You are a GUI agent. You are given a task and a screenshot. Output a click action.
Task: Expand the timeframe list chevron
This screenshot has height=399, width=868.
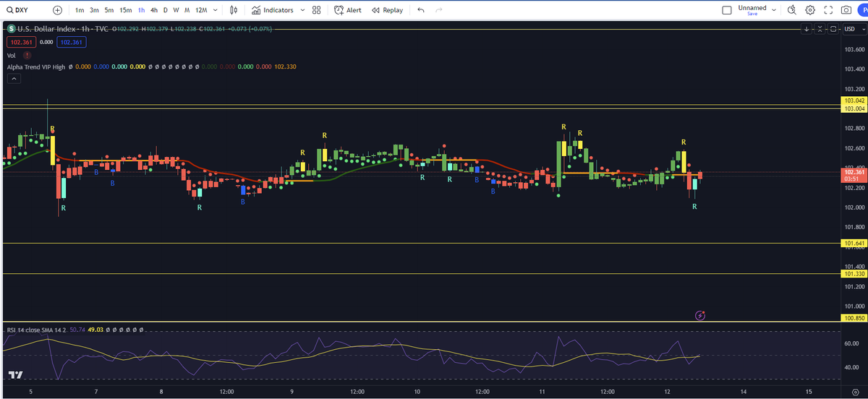(216, 10)
